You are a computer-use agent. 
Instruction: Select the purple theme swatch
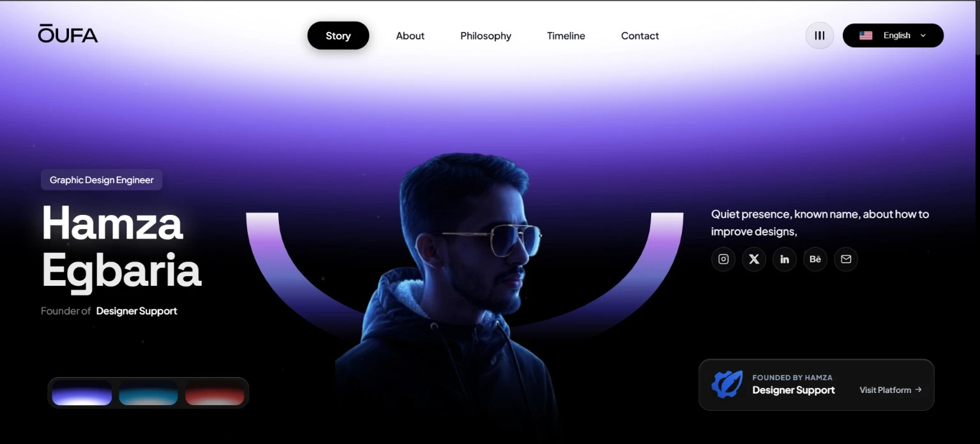(82, 393)
